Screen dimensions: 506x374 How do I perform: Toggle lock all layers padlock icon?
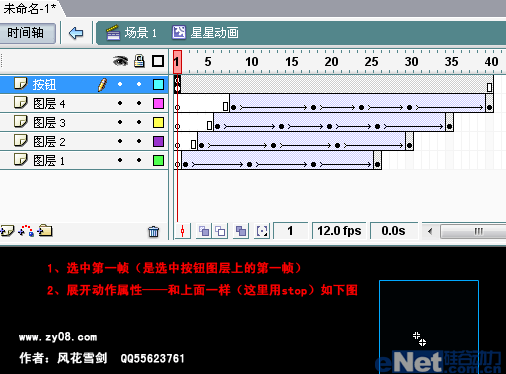coord(139,61)
